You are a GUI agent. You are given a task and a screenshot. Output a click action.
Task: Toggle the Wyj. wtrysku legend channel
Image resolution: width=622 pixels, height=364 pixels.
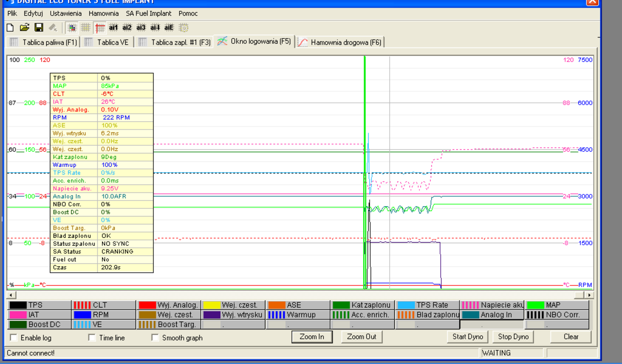coord(233,315)
